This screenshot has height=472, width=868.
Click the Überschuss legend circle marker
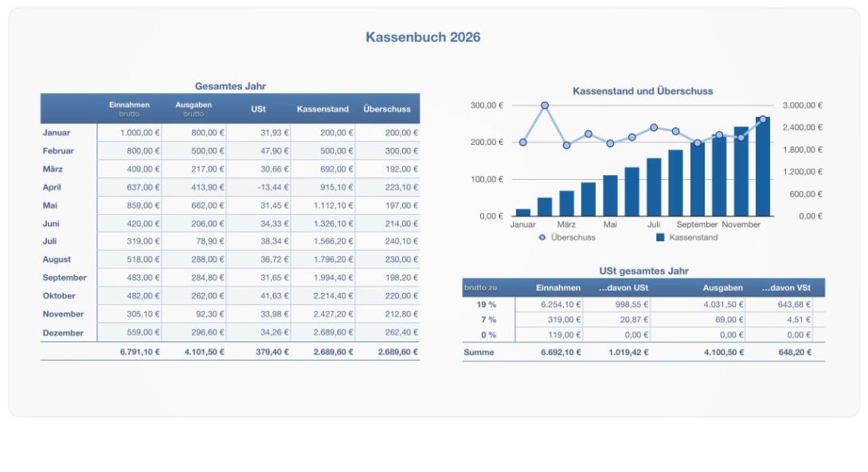click(x=542, y=237)
